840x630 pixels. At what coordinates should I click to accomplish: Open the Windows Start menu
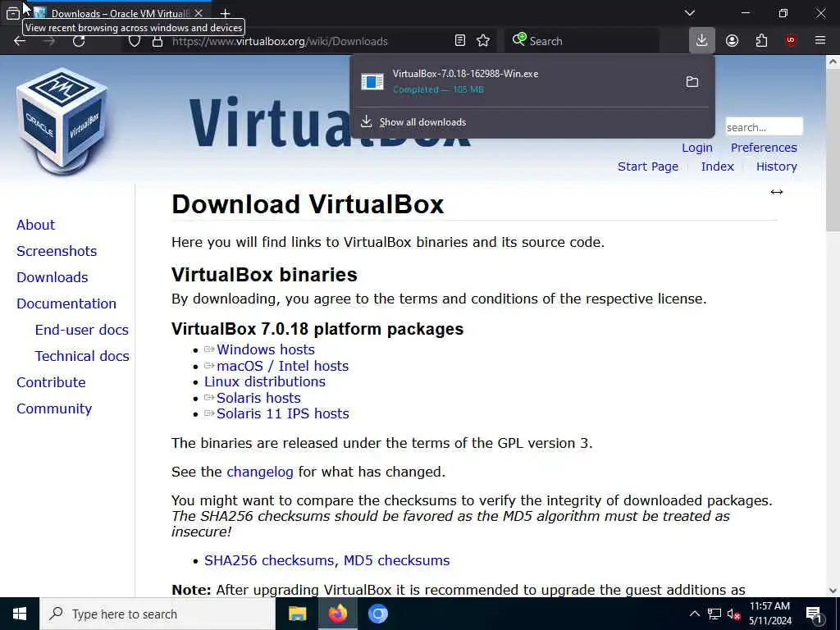[x=20, y=614]
